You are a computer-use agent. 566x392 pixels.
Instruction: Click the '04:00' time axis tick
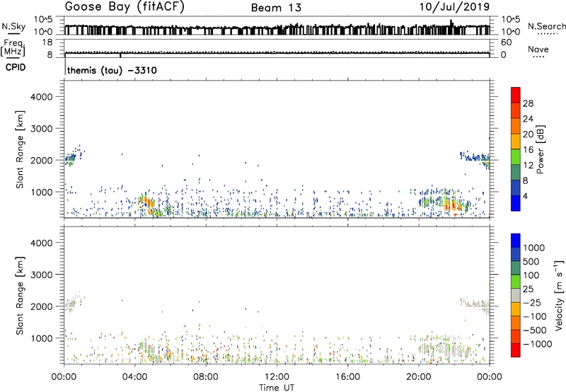click(x=135, y=377)
